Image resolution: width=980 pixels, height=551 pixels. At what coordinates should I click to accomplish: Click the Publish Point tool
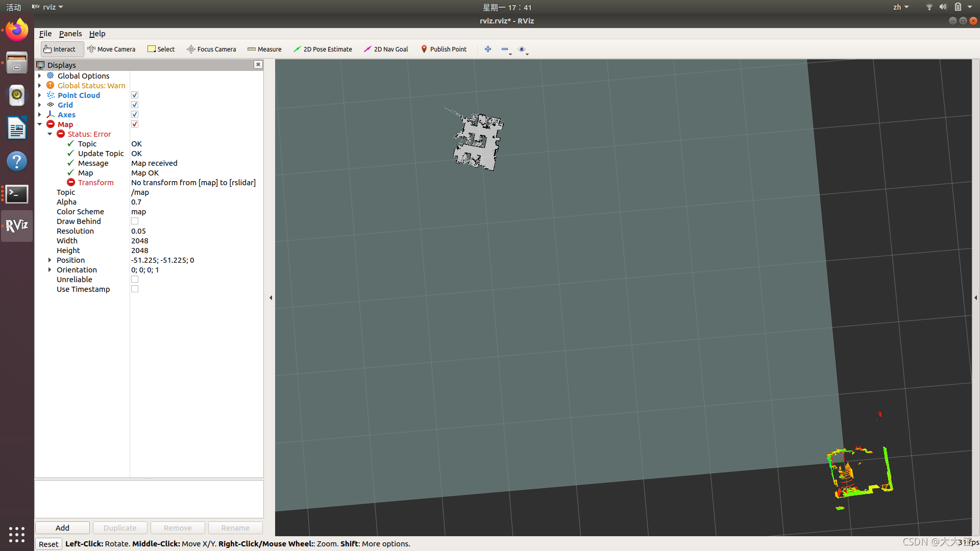[442, 48]
